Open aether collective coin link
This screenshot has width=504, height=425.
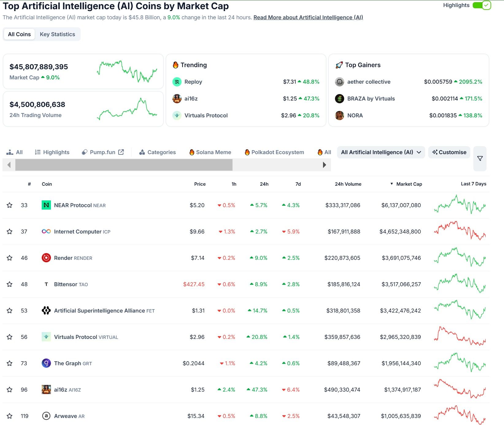(x=369, y=82)
